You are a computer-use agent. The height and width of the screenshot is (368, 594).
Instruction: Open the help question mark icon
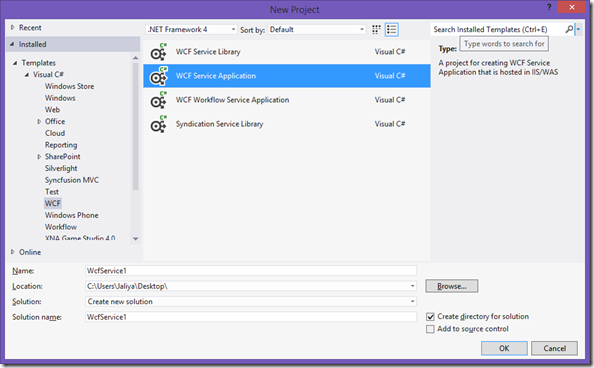point(549,7)
